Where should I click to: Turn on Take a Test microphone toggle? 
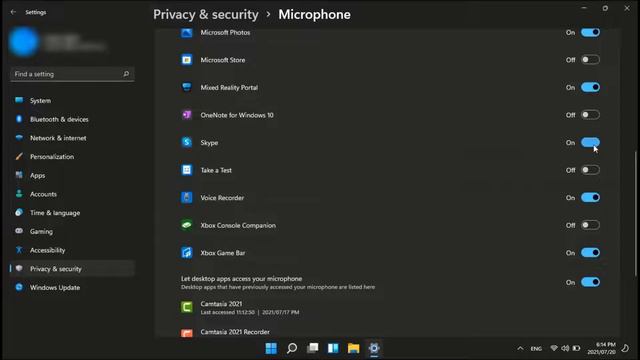[x=590, y=170]
